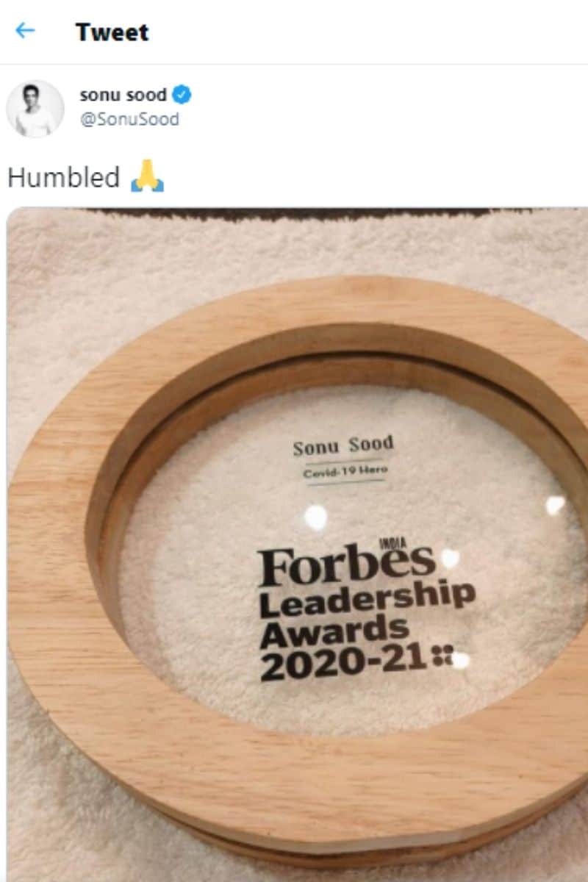The width and height of the screenshot is (588, 882).
Task: Click the engraved Sonu Sood name
Action: pyautogui.click(x=343, y=446)
